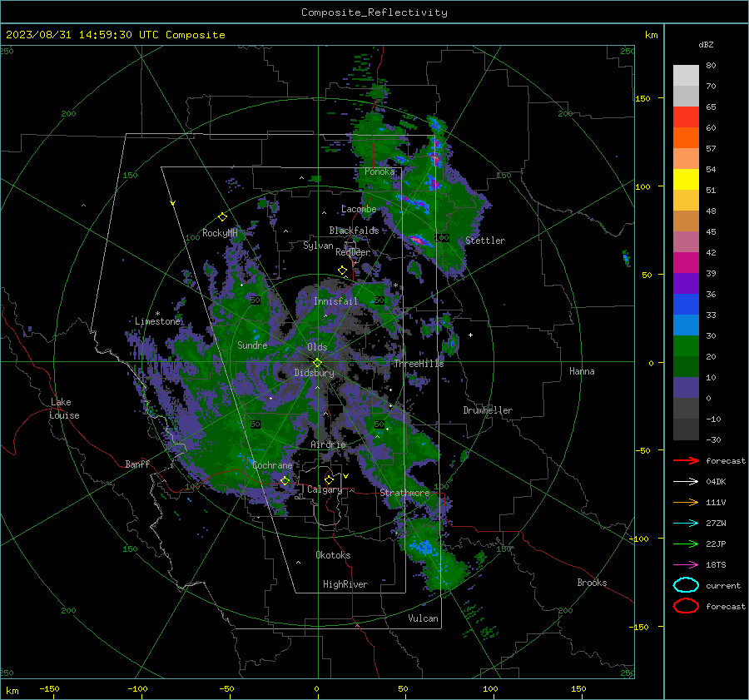
Task: Click the 2023/08/31 14:59:30 UTC timestamp
Action: 82,34
